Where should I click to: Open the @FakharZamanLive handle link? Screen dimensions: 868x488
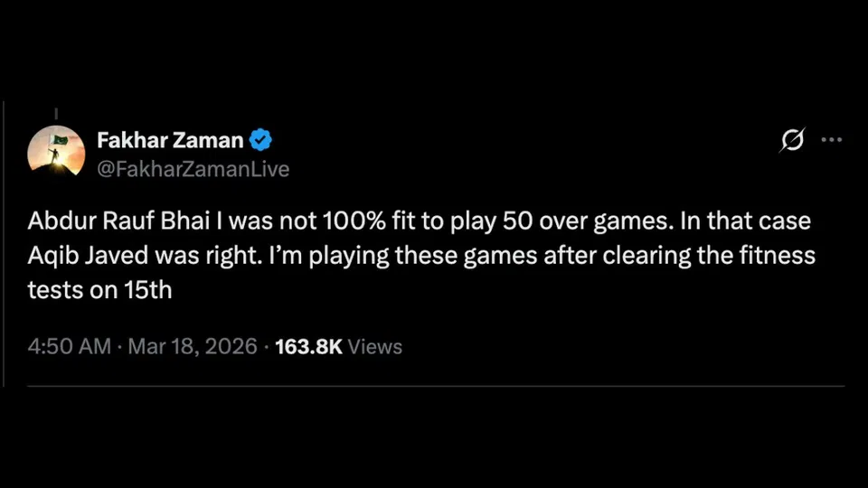coord(193,169)
